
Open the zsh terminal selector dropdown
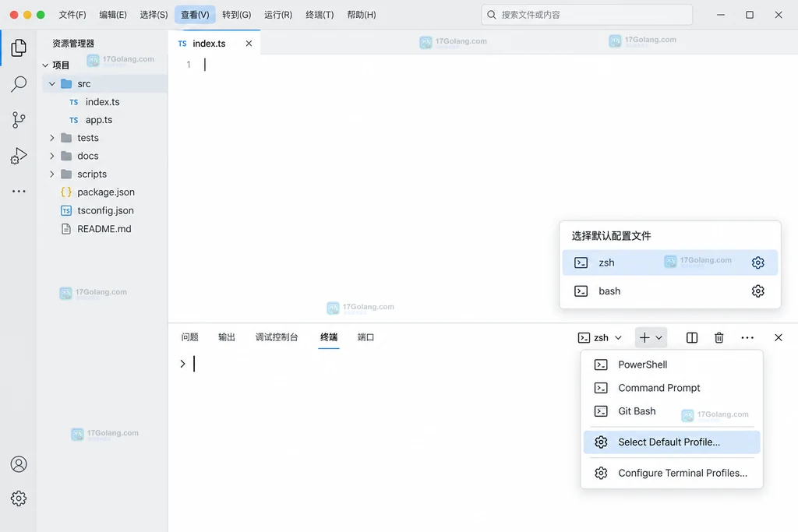pos(601,338)
